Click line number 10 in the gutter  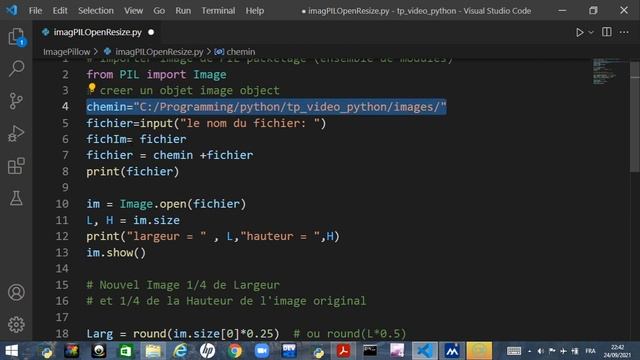(62, 204)
